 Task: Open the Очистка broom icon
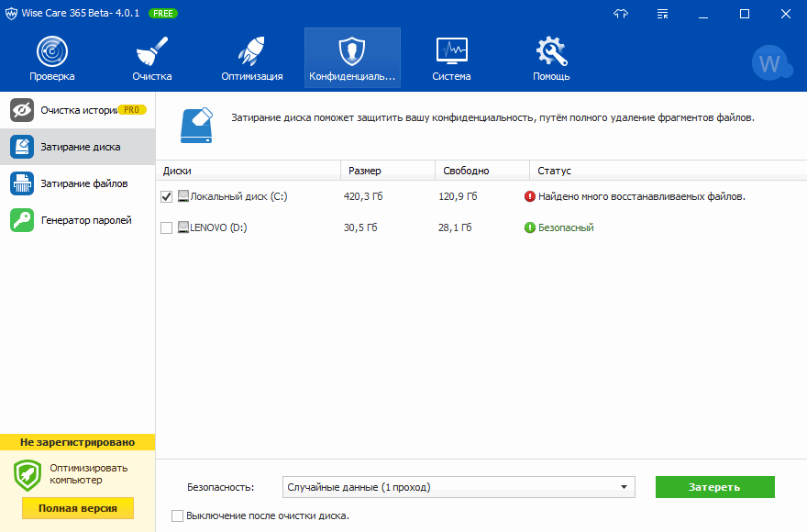pos(151,50)
